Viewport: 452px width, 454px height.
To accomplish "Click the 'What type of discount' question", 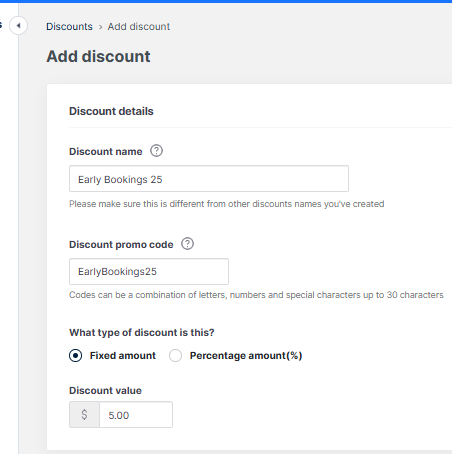I will 142,333.
